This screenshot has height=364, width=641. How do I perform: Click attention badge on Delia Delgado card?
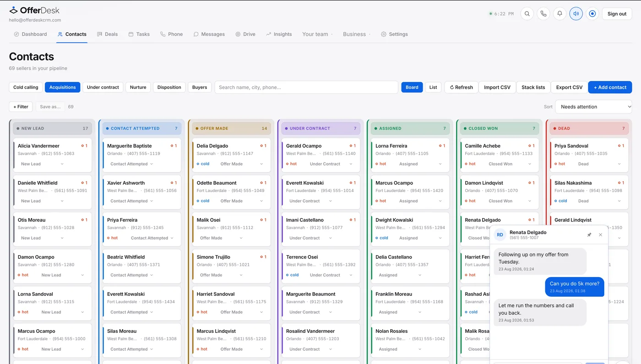263,146
